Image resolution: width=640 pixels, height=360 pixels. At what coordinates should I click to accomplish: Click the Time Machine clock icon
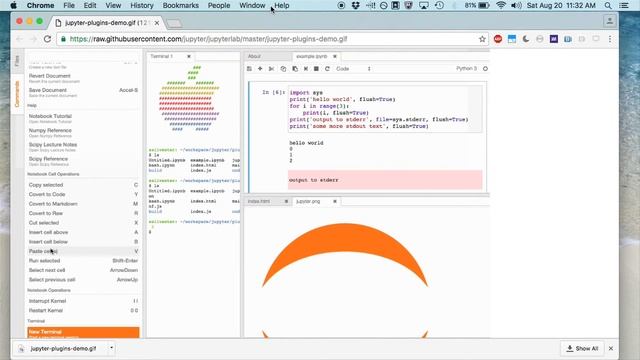click(439, 5)
